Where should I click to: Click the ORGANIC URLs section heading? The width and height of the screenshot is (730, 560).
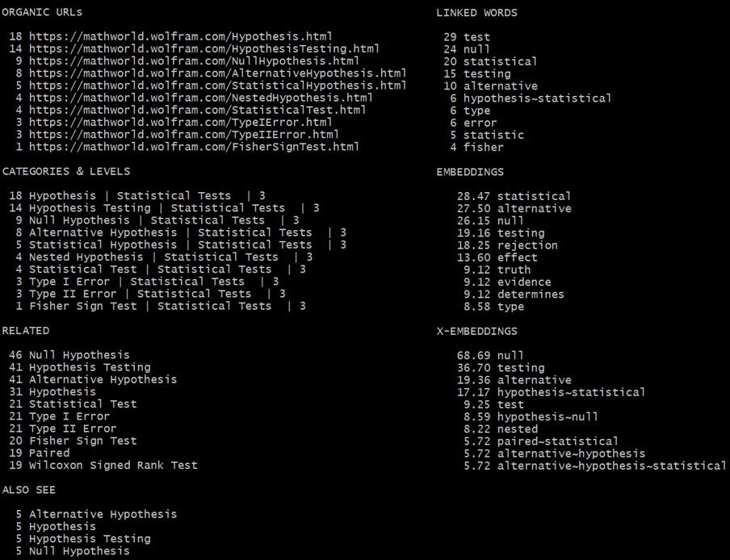pyautogui.click(x=42, y=13)
